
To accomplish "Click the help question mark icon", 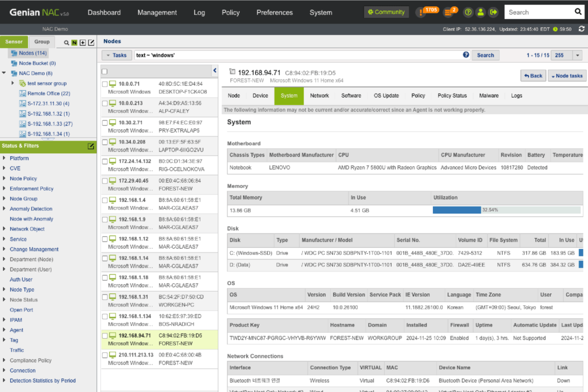I will tap(469, 12).
